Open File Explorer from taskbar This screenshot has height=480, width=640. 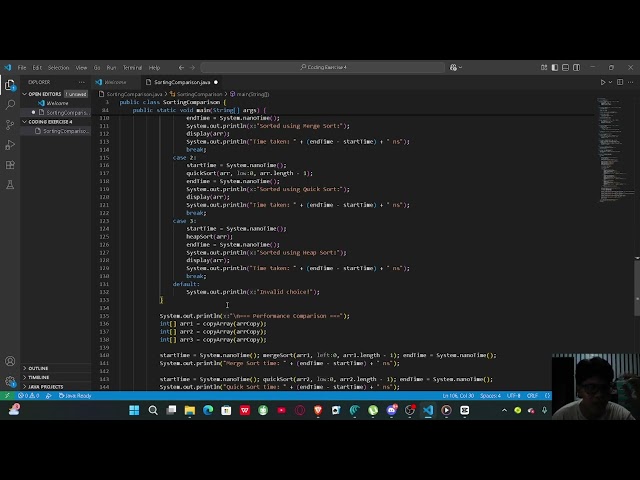coord(189,410)
